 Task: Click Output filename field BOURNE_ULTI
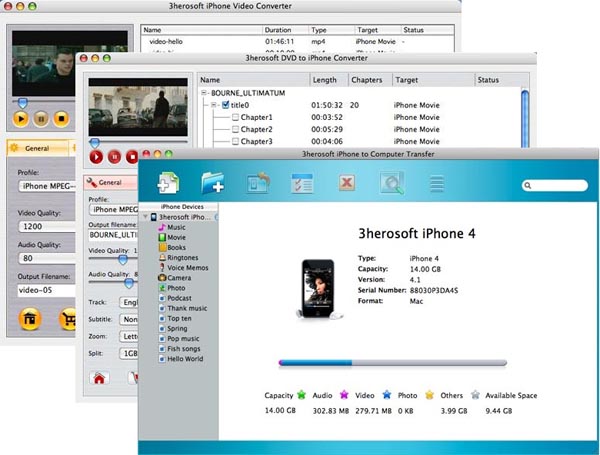pos(113,235)
